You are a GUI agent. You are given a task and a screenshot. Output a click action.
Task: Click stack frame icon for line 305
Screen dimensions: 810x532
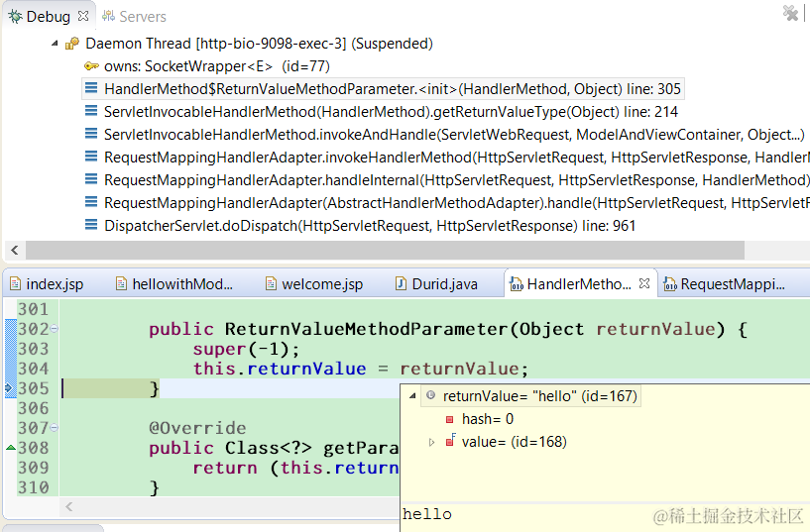pyautogui.click(x=91, y=88)
